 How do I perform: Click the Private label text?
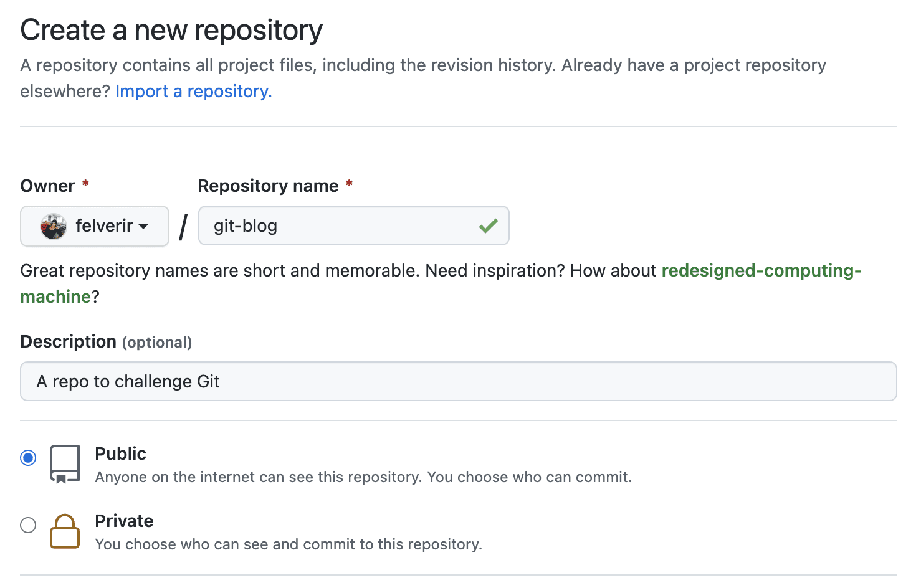click(x=123, y=521)
